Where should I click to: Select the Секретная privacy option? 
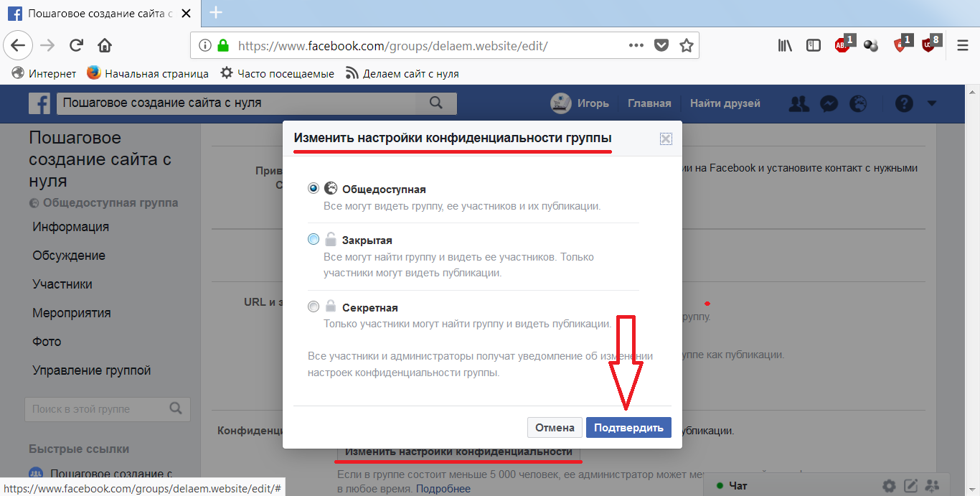click(314, 307)
